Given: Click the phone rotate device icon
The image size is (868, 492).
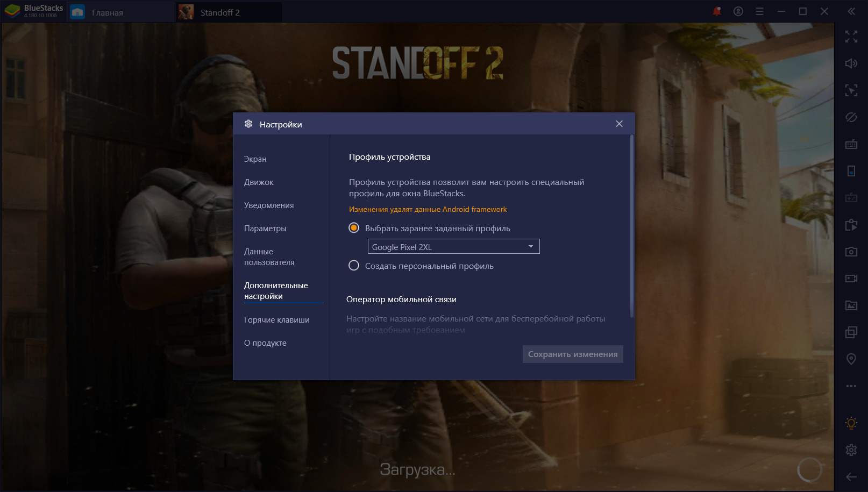Looking at the screenshot, I should click(851, 171).
